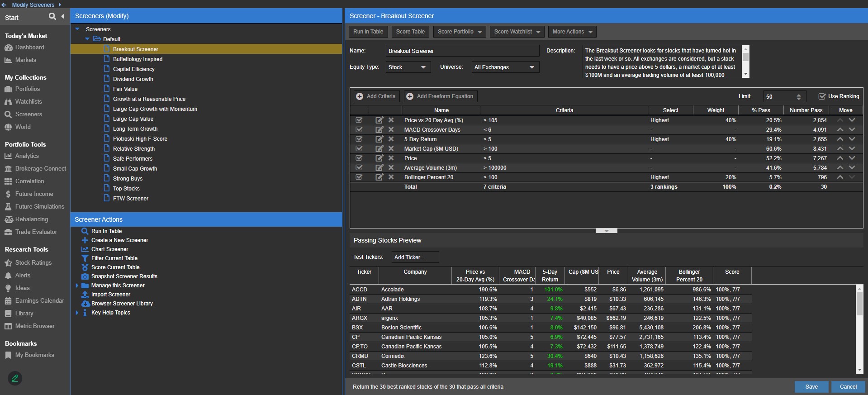868x395 pixels.
Task: Click the Chart Screener action icon
Action: (85, 249)
